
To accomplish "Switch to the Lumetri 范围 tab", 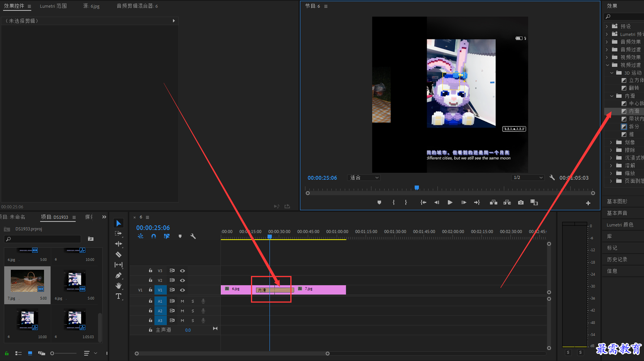I will [53, 6].
